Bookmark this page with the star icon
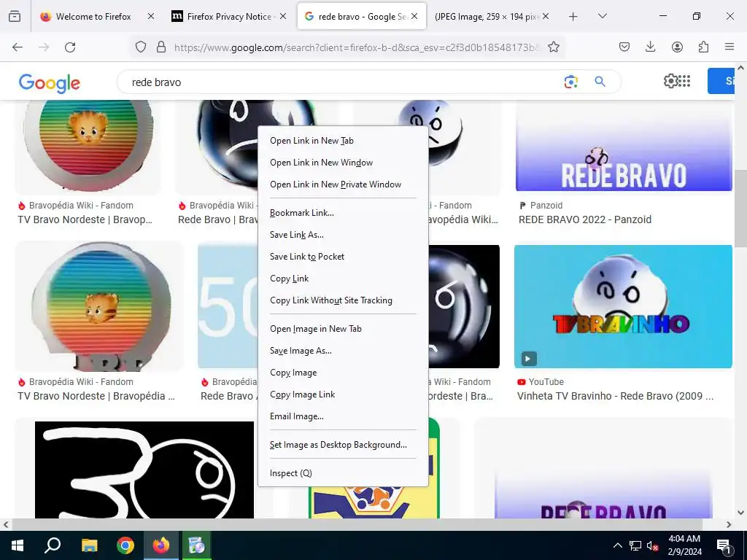The image size is (747, 560). 554,47
